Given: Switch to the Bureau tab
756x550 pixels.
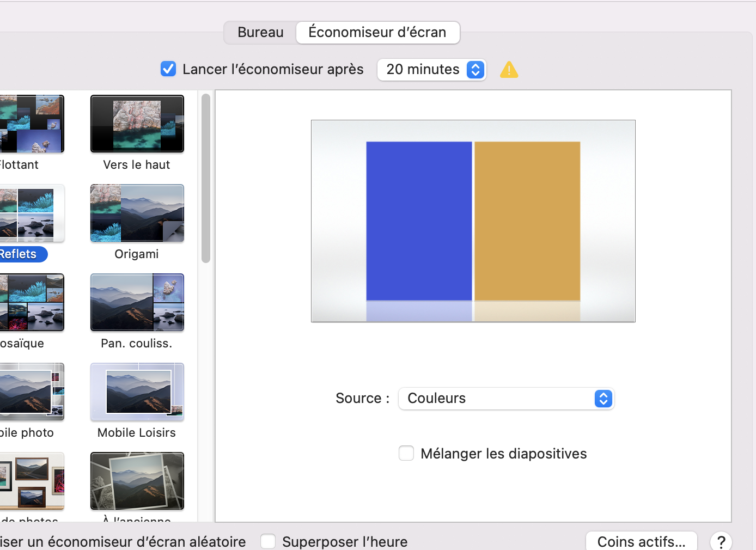Looking at the screenshot, I should [260, 33].
